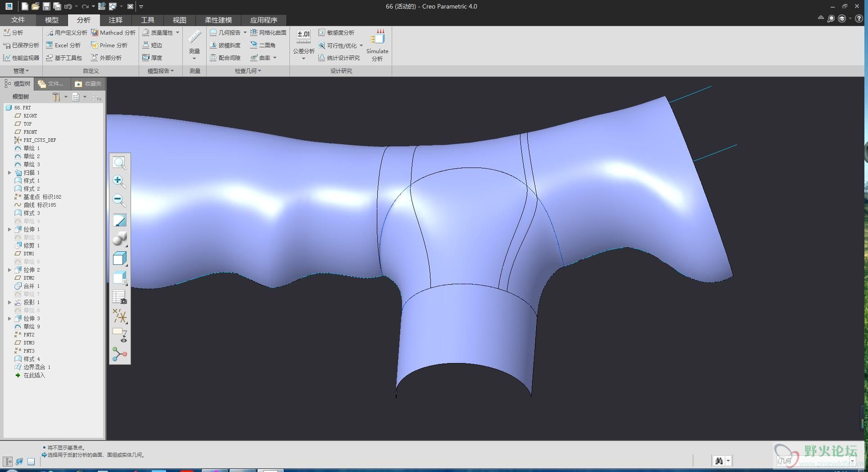The width and height of the screenshot is (868, 472).
Task: Run Mathcad 分析
Action: (113, 32)
